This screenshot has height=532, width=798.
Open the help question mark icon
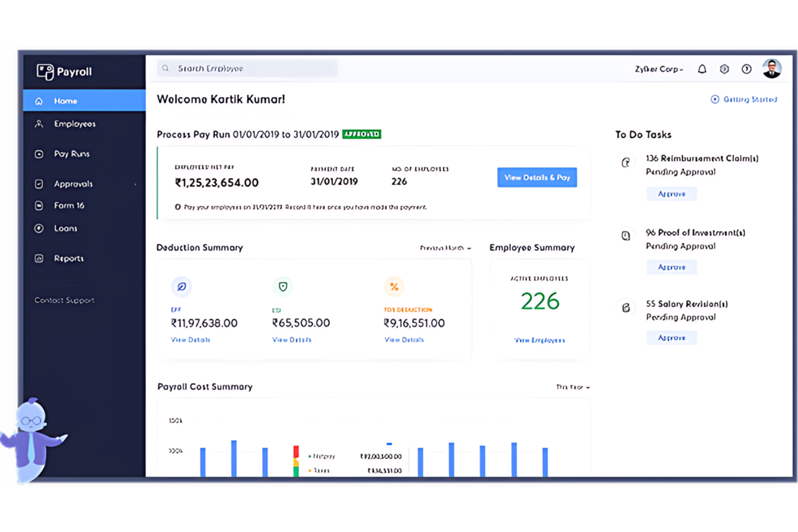point(746,69)
